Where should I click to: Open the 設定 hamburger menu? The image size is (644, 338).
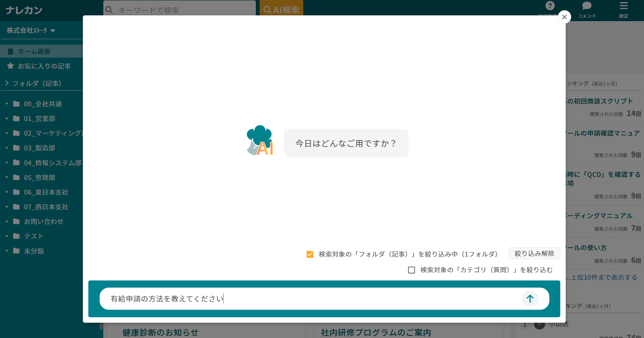tap(624, 5)
